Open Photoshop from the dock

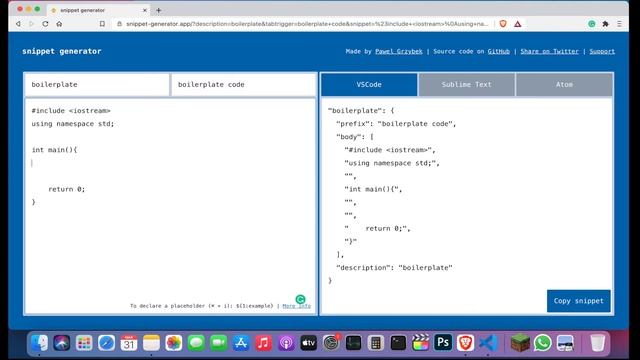[x=443, y=343]
